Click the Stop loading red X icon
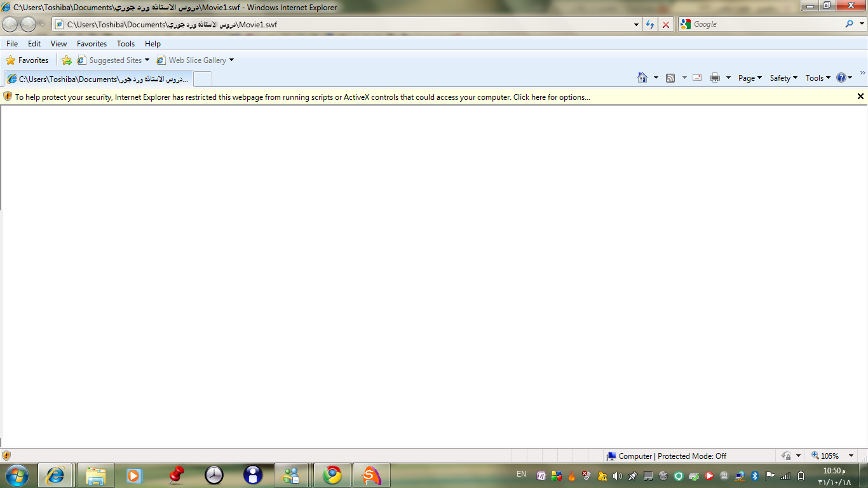868x488 pixels. click(x=665, y=24)
